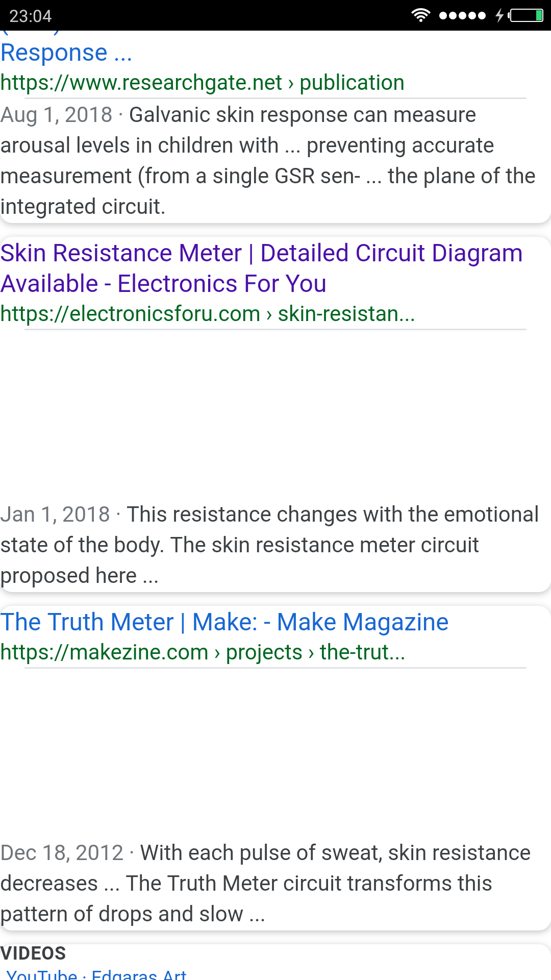Tap the VIDEOS section heading
Screen dimensions: 551x980
[x=33, y=953]
